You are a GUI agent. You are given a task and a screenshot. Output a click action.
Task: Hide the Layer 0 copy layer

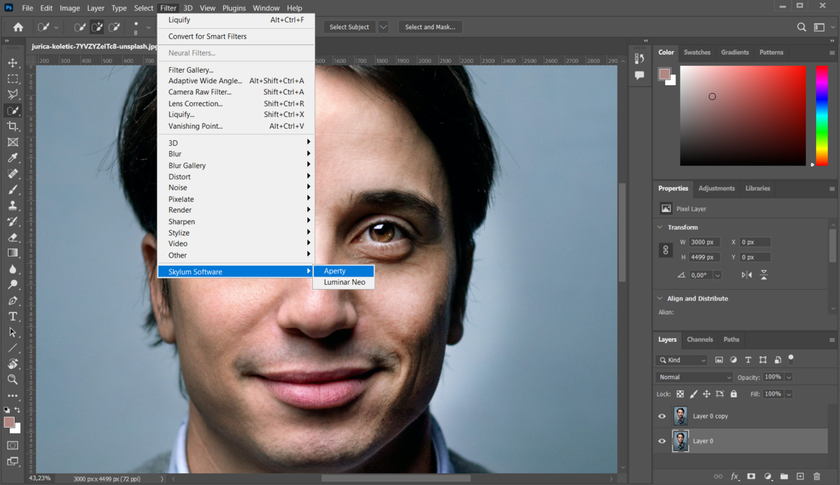[662, 416]
